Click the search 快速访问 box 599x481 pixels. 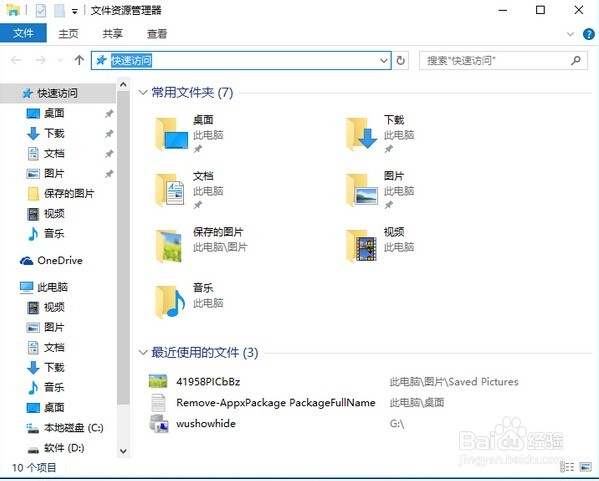503,60
